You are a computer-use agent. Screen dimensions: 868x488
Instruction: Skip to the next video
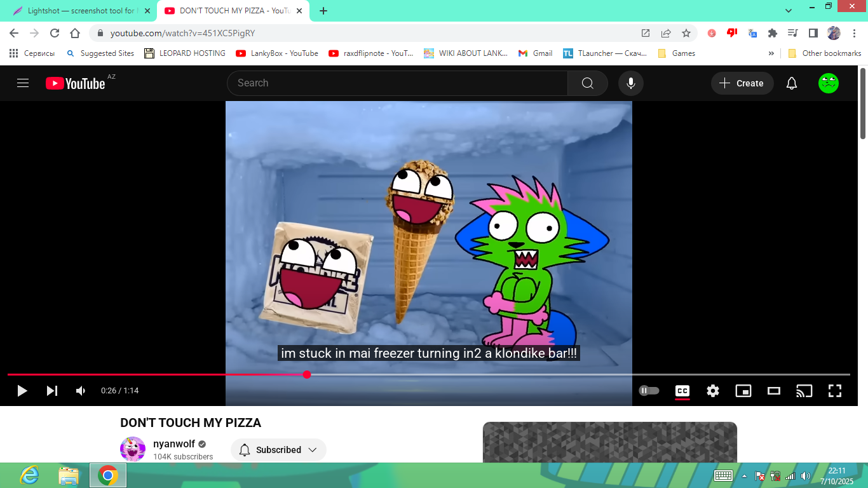point(52,391)
